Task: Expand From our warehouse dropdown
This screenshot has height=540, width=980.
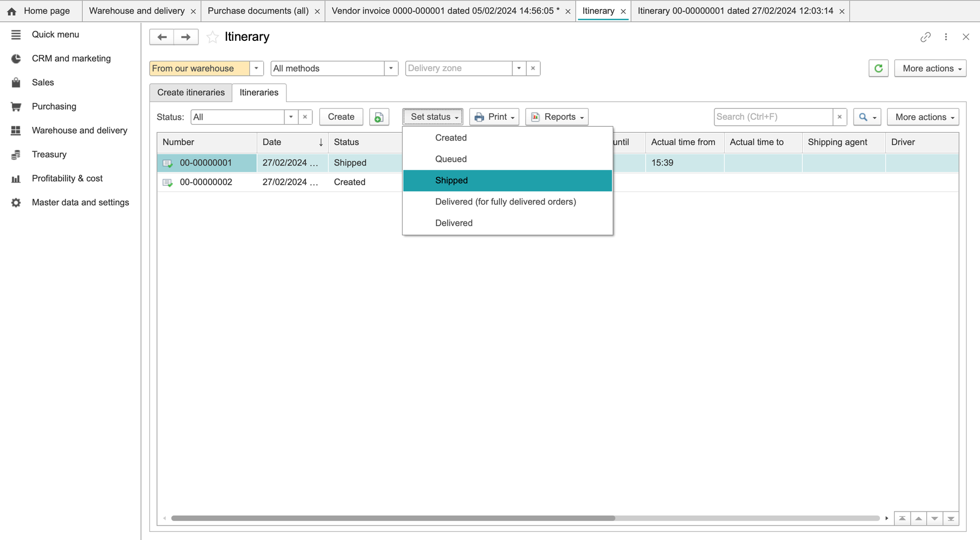Action: (x=256, y=68)
